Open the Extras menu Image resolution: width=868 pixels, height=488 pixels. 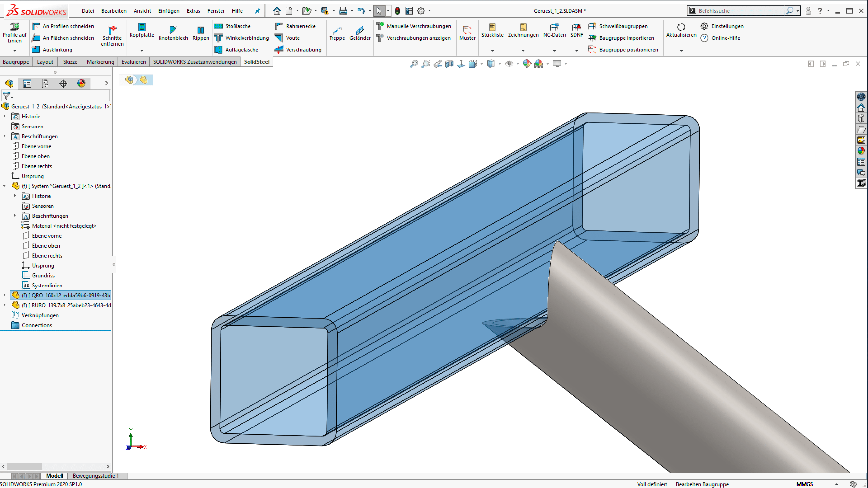[x=193, y=11]
